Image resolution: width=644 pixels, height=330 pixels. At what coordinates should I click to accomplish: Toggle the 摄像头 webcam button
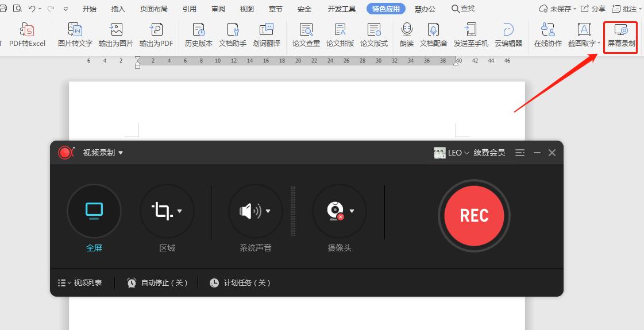pos(334,211)
